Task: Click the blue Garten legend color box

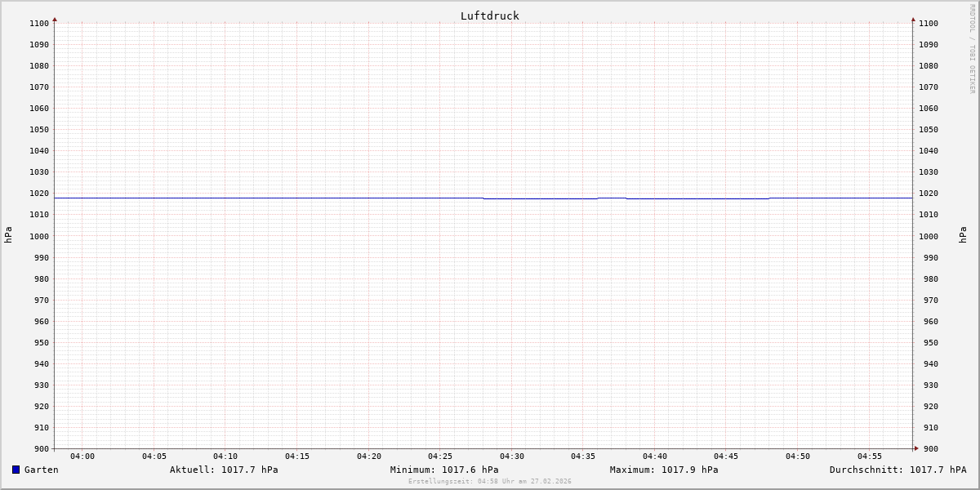Action: point(16,470)
